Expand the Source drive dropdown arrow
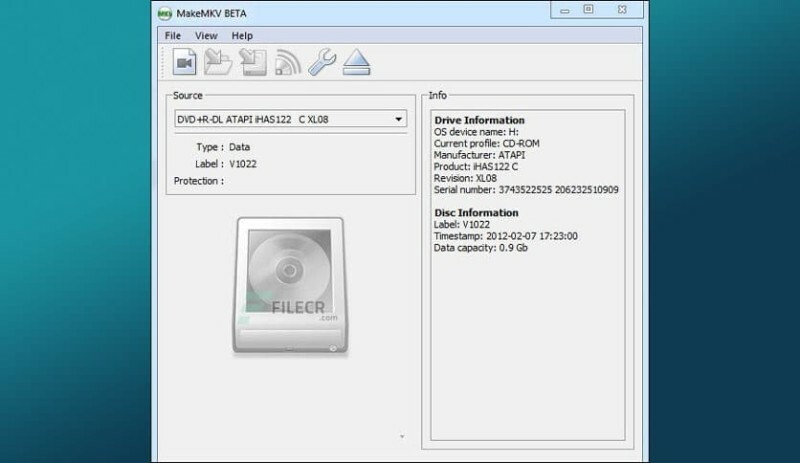 click(x=398, y=120)
